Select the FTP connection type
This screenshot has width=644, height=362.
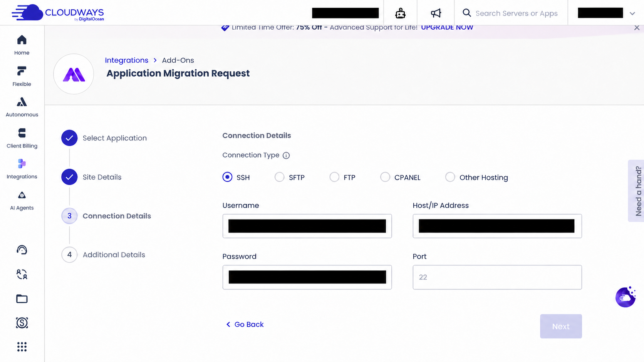(334, 177)
